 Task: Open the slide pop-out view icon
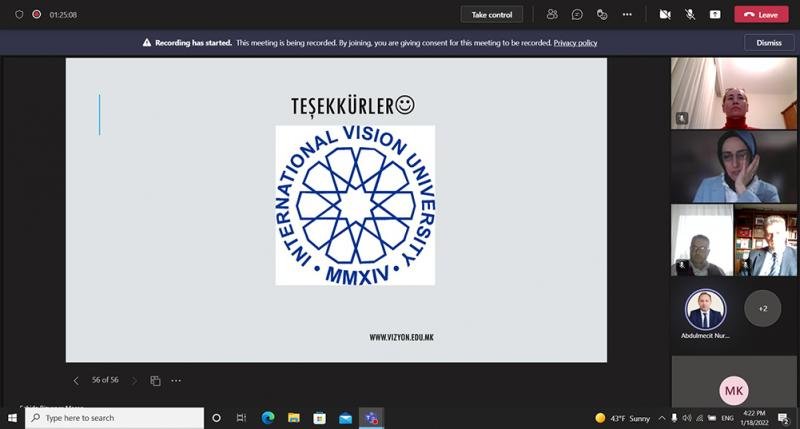(155, 381)
